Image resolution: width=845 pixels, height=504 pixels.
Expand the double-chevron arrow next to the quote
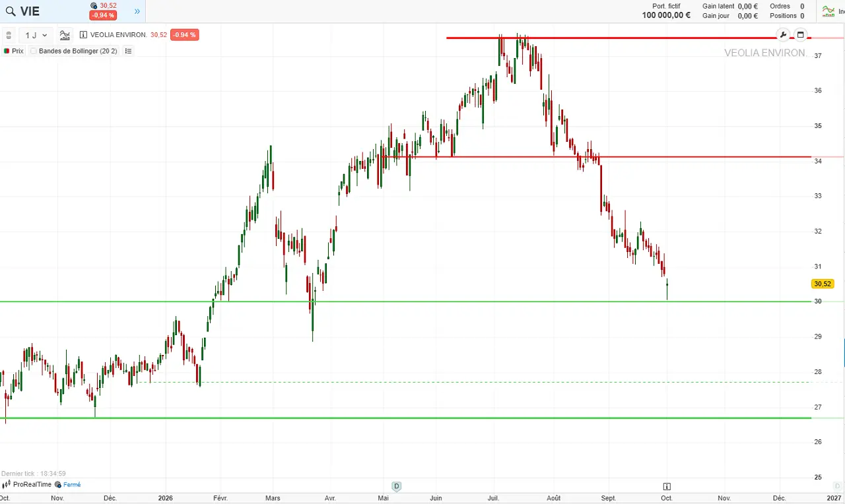point(137,11)
